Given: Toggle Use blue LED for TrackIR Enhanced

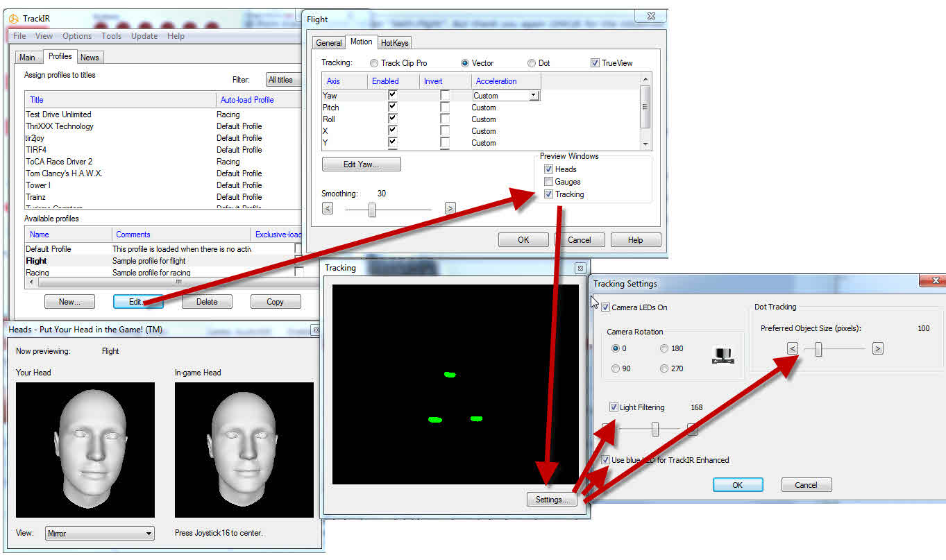Looking at the screenshot, I should tap(606, 460).
